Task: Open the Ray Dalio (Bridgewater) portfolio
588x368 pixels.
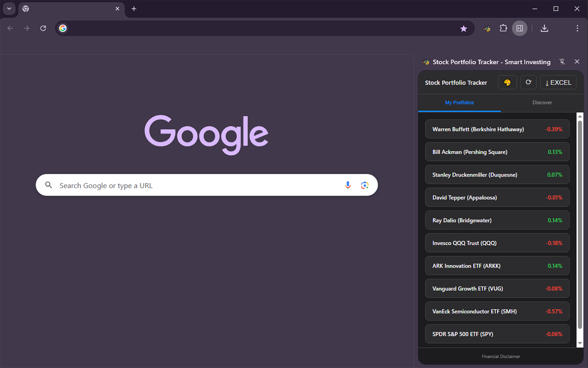Action: [497, 220]
